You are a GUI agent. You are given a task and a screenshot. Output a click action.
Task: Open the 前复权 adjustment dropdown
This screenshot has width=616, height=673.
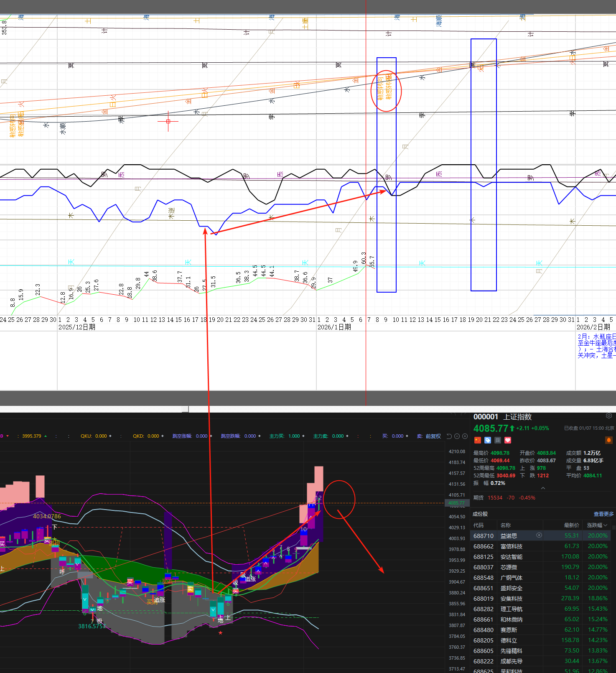(x=433, y=436)
